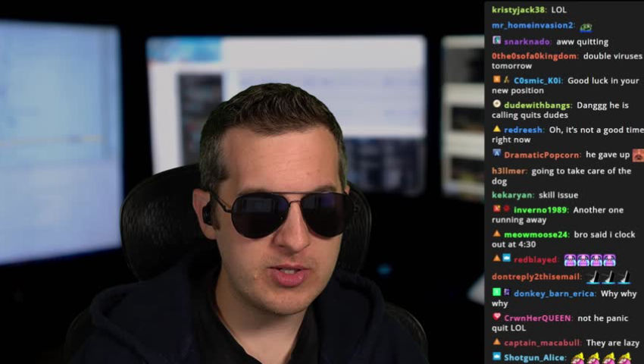
Task: Click the green badge before donkey_barn_erica
Action: coord(496,292)
